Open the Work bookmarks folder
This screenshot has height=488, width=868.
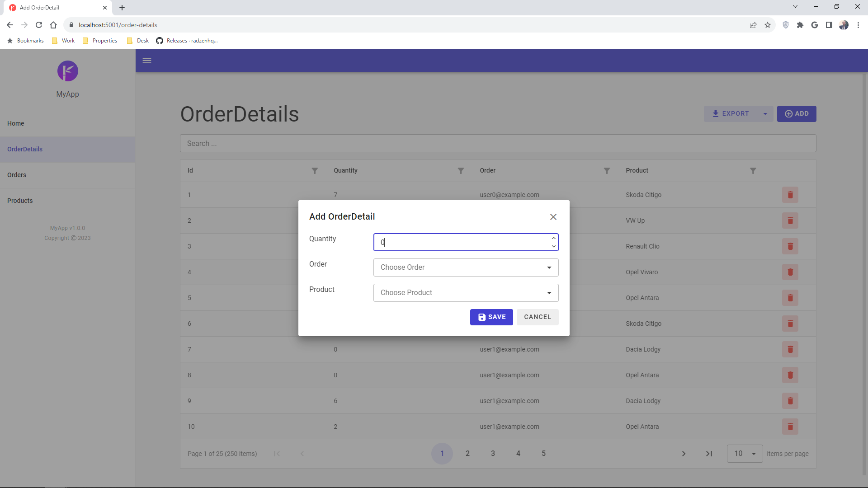pos(63,41)
